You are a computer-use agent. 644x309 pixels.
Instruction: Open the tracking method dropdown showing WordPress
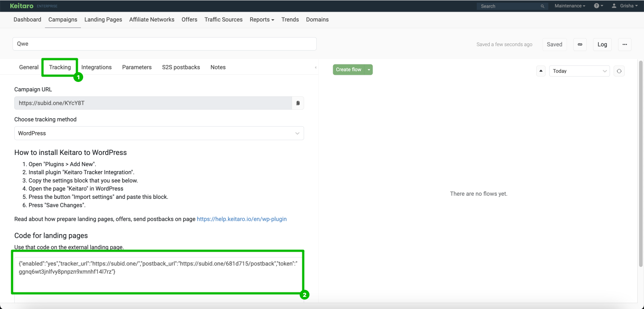pos(159,133)
